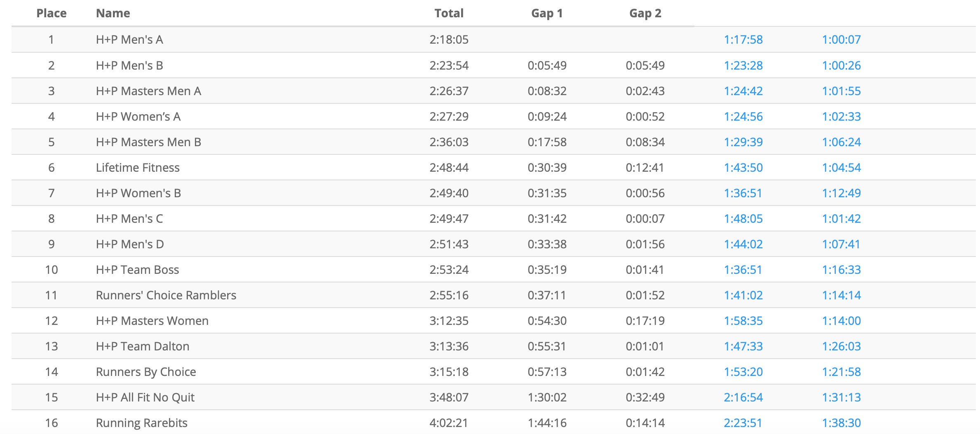Sort by the Total column header
The image size is (980, 434).
click(449, 13)
